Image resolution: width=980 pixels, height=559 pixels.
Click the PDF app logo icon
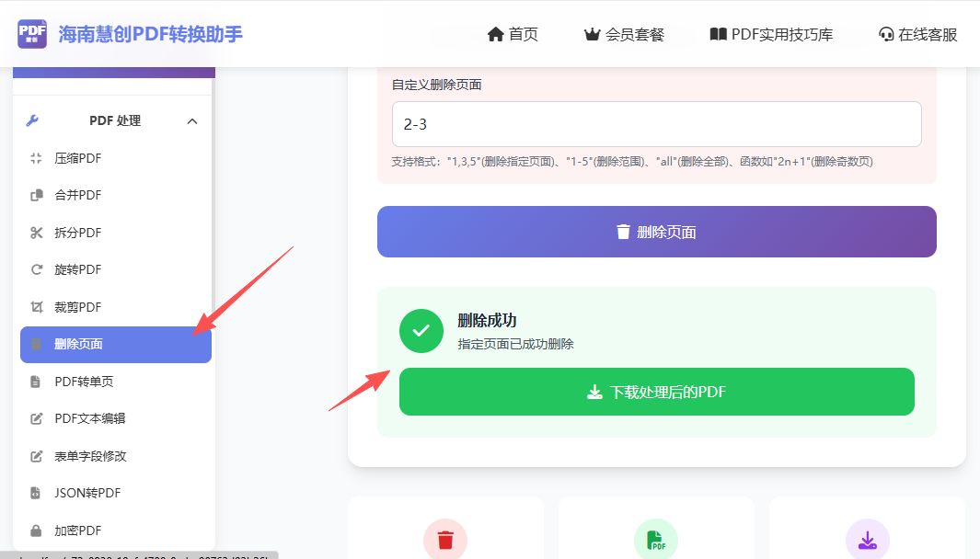pos(32,34)
